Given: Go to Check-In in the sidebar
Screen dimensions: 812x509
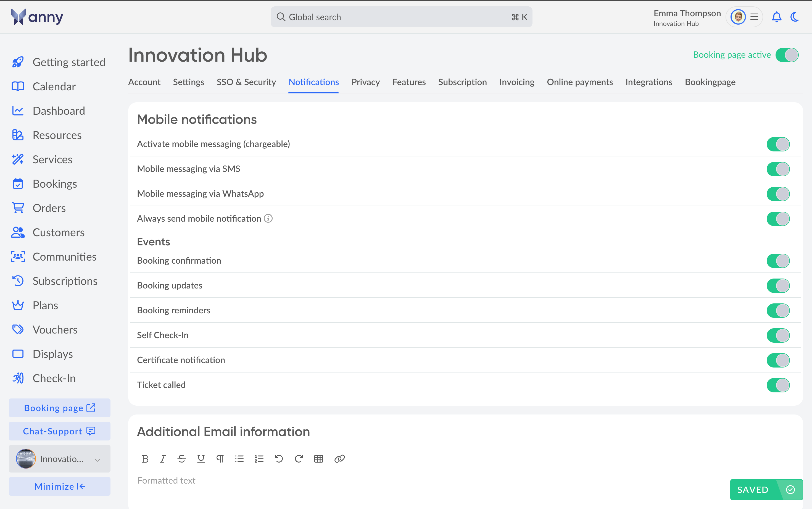Looking at the screenshot, I should point(44,378).
